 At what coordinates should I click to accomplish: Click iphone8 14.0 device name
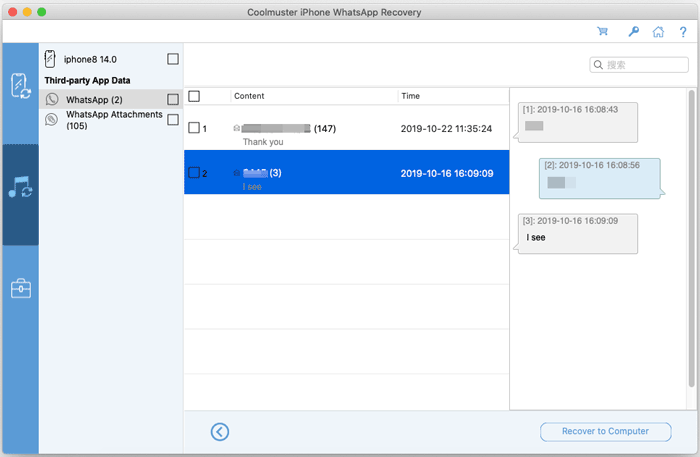(90, 59)
